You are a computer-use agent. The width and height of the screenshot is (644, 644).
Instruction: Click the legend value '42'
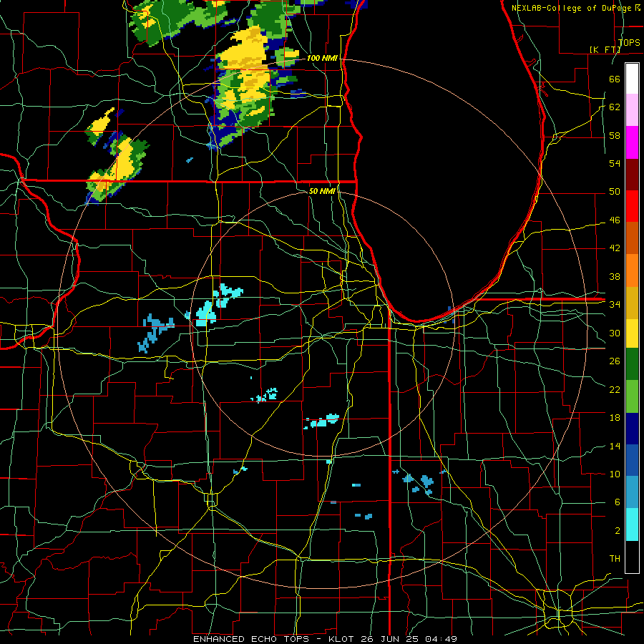(615, 248)
